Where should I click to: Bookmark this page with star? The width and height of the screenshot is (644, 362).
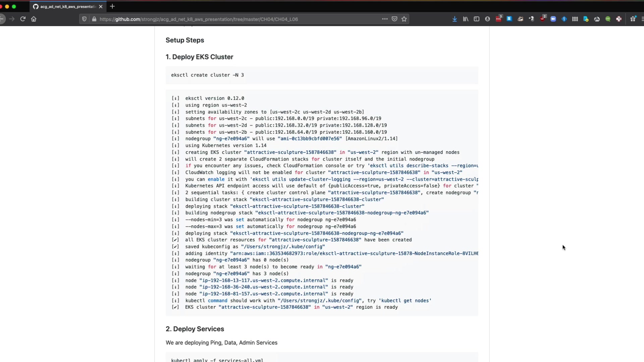tap(404, 19)
